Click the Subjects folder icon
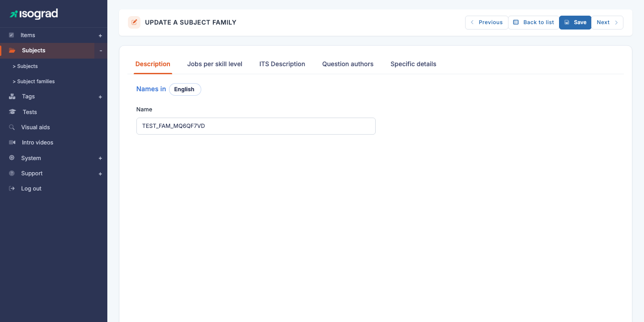Screen dimensions: 644x322 [12, 51]
